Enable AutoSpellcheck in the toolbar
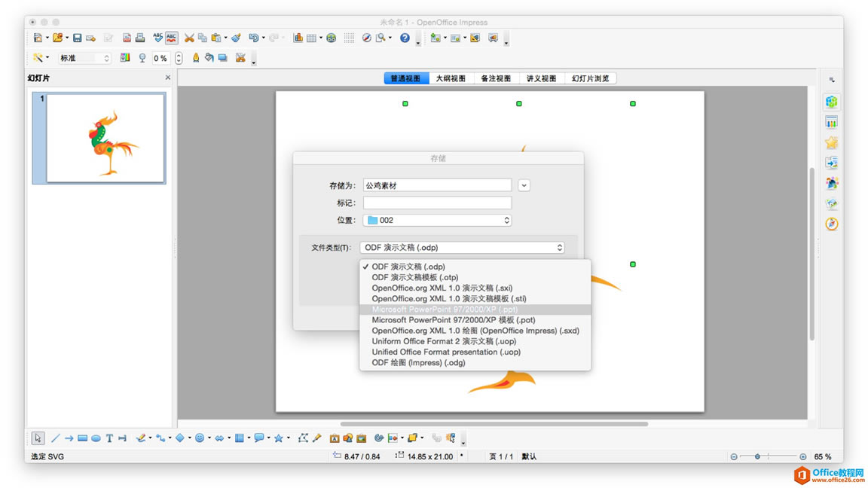This screenshot has width=868, height=488. pos(171,38)
